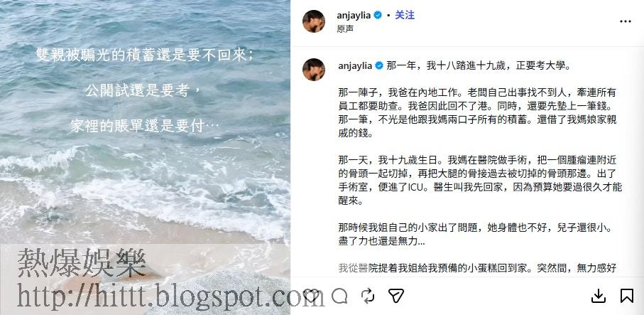Open anjaylia avatar beside caption
644x315 pixels.
point(314,70)
